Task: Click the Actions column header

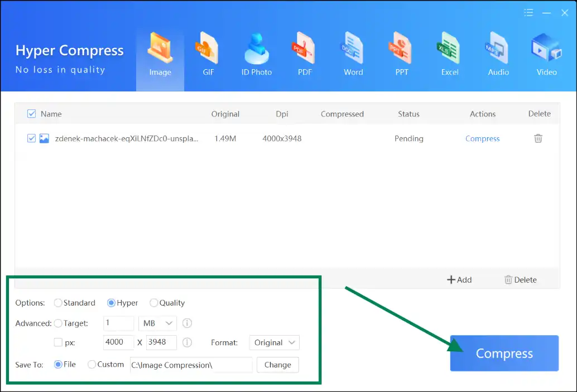Action: coord(483,114)
